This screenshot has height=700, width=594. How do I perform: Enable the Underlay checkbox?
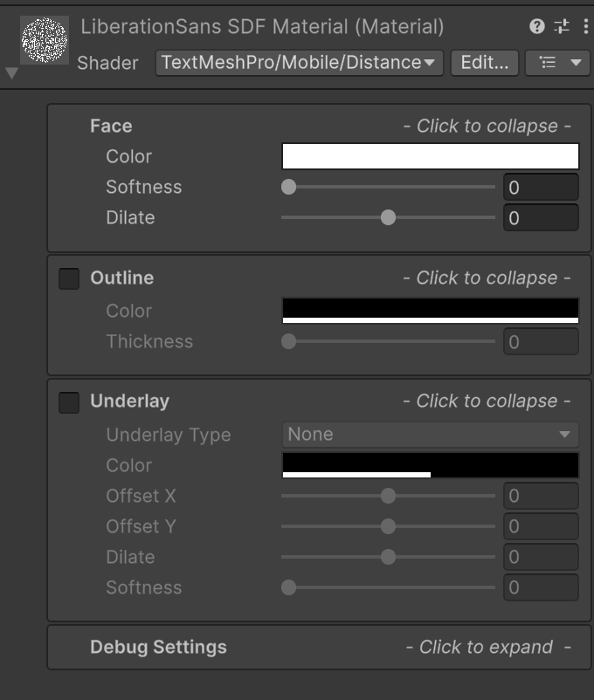pyautogui.click(x=69, y=402)
